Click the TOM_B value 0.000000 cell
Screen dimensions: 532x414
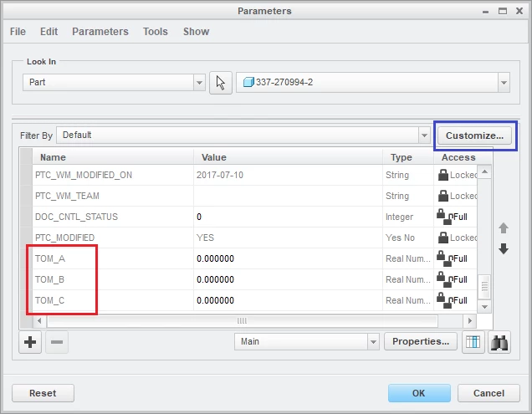click(288, 279)
